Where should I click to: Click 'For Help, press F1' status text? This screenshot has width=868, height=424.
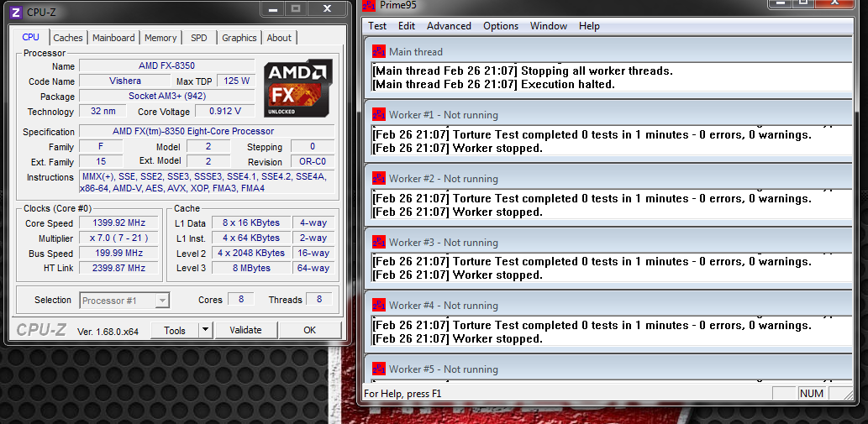pos(402,394)
